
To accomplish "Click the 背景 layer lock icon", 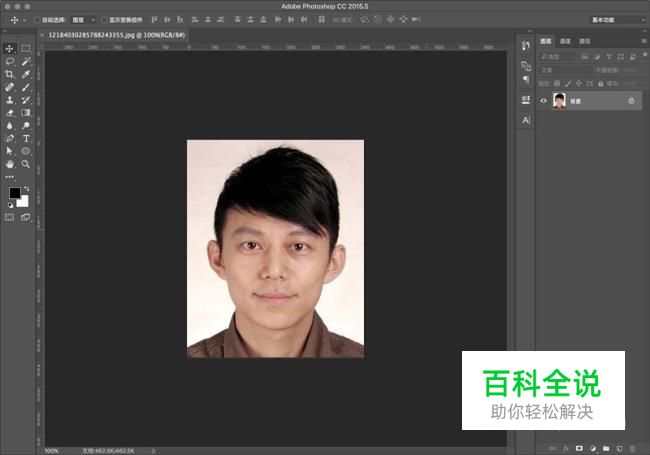I will [631, 101].
